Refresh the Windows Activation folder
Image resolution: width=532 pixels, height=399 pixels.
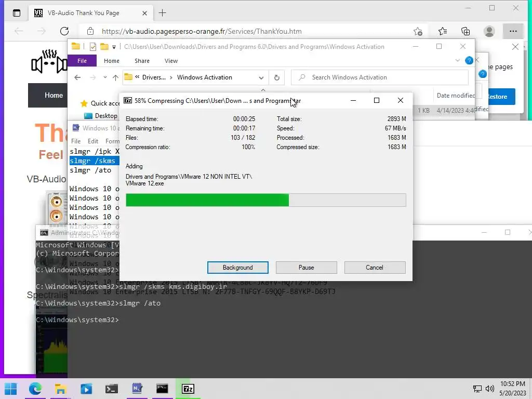pos(277,78)
